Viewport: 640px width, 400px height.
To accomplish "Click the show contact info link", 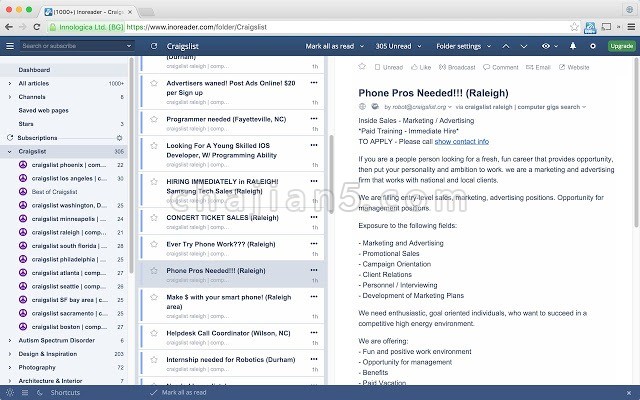I will click(x=462, y=142).
